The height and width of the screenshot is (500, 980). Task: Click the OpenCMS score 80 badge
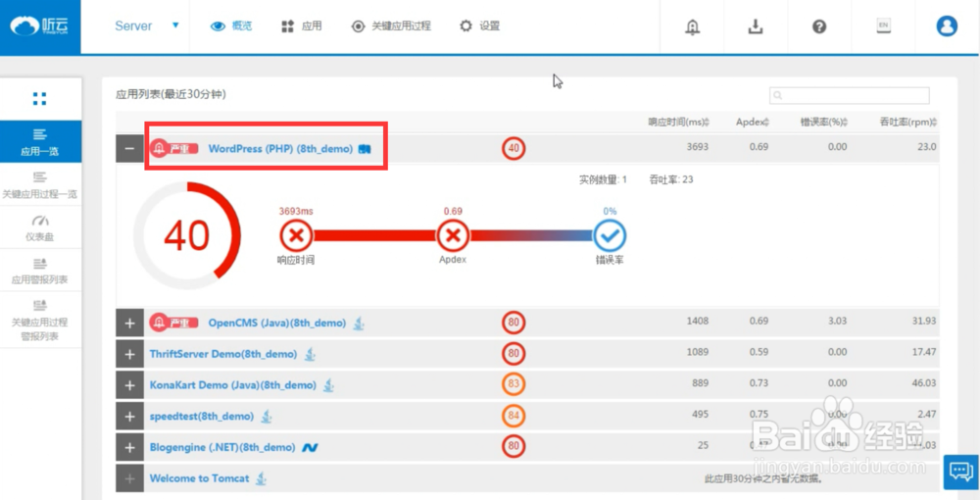[514, 323]
